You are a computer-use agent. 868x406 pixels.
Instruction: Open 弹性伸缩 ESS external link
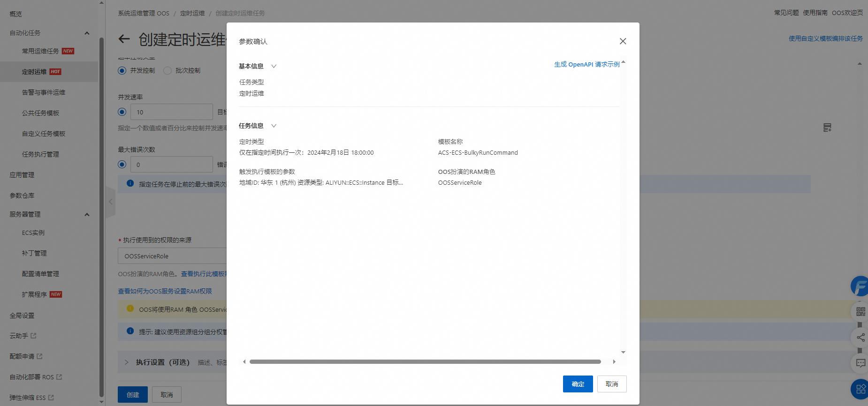31,398
